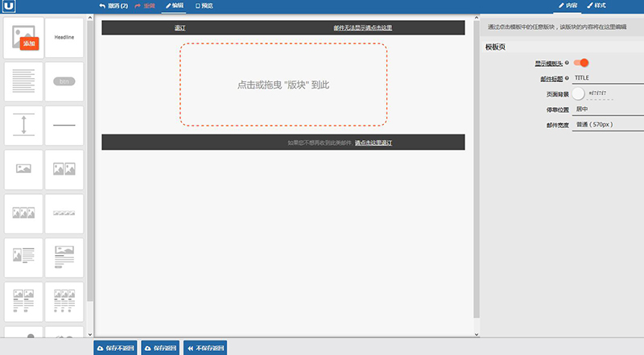Select the vertical spacer block icon

tap(23, 126)
